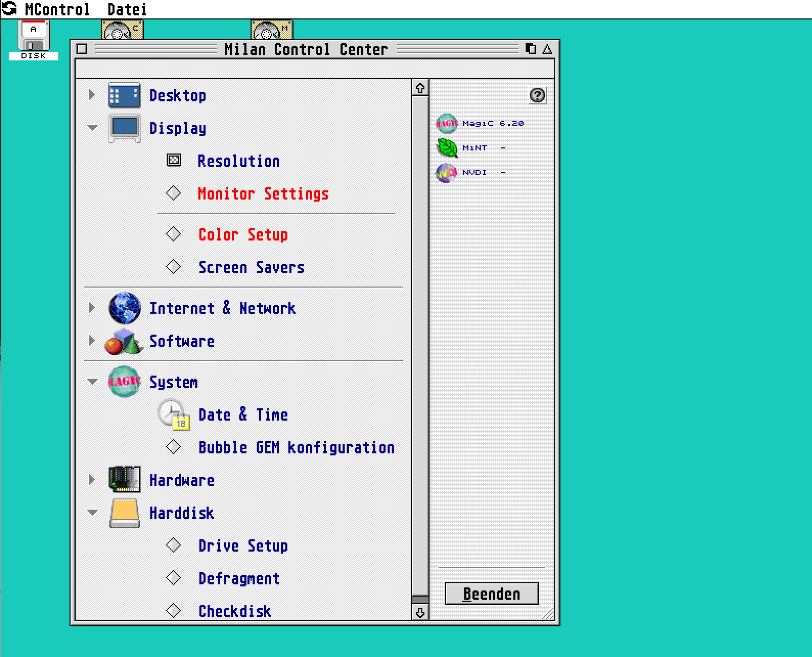Click the Beenden button
The width and height of the screenshot is (812, 657).
pyautogui.click(x=491, y=594)
